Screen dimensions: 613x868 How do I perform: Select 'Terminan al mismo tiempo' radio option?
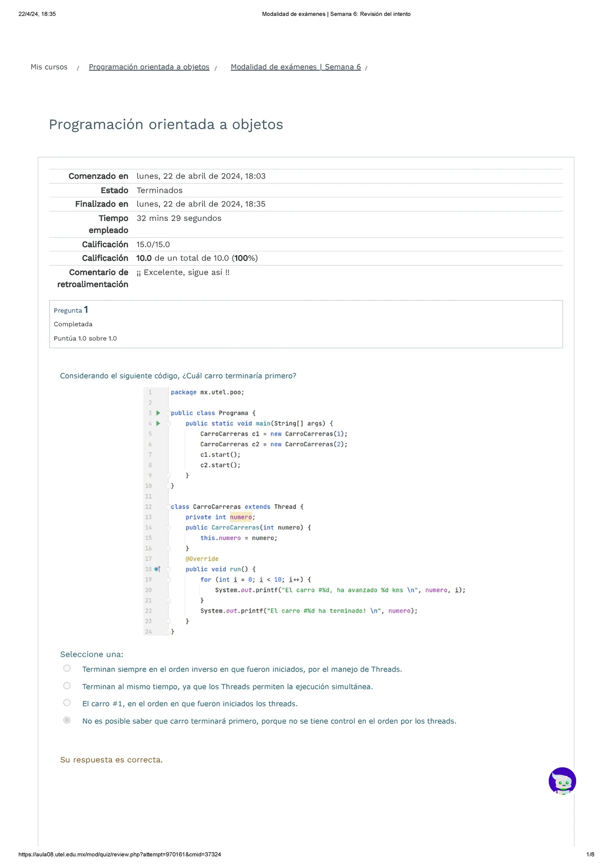(x=67, y=686)
